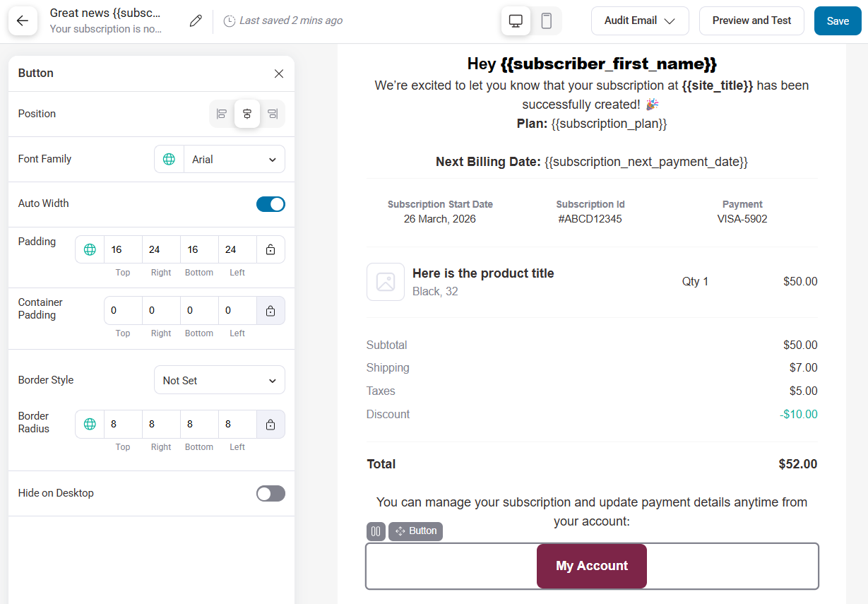Open the Border Style dropdown

click(219, 379)
